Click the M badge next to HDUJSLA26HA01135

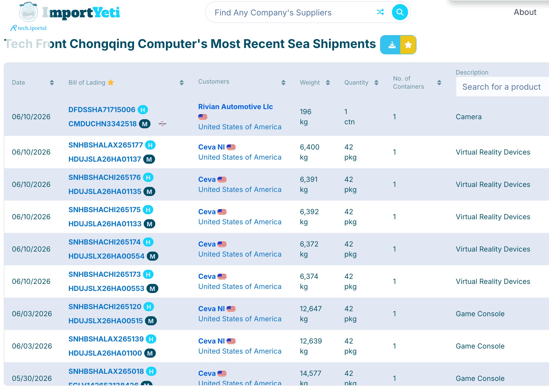click(149, 191)
